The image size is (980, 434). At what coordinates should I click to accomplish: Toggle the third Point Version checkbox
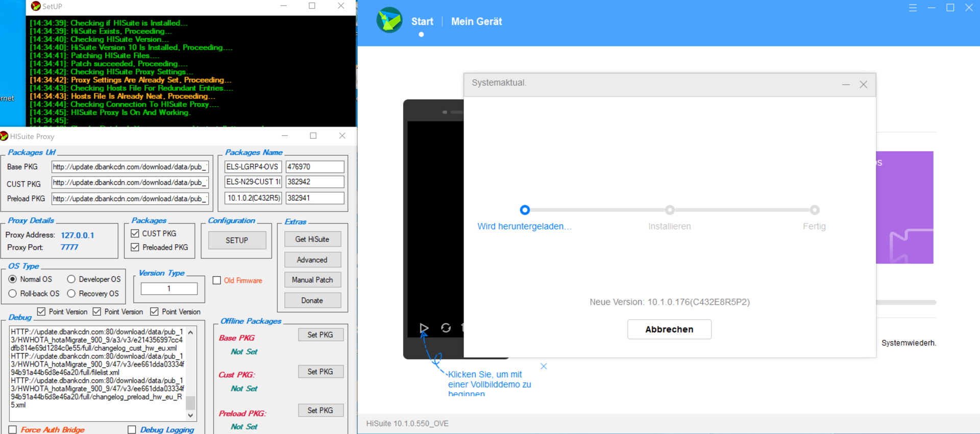pyautogui.click(x=154, y=311)
